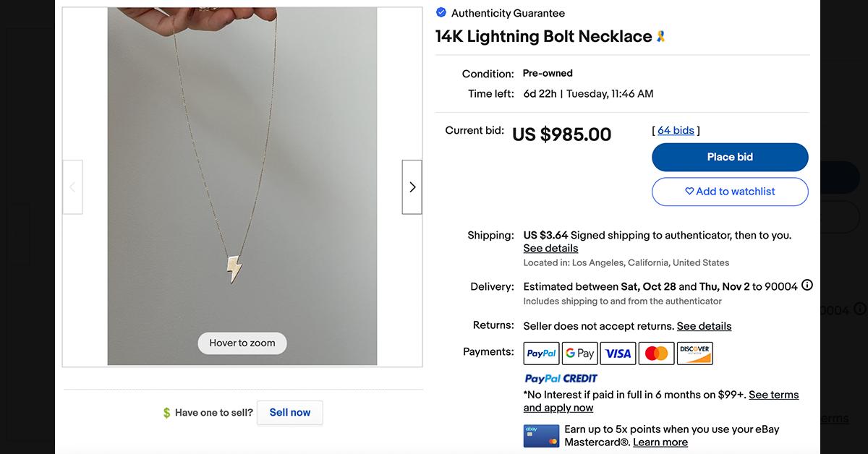Click the eBay Mastercard card icon

click(x=541, y=434)
